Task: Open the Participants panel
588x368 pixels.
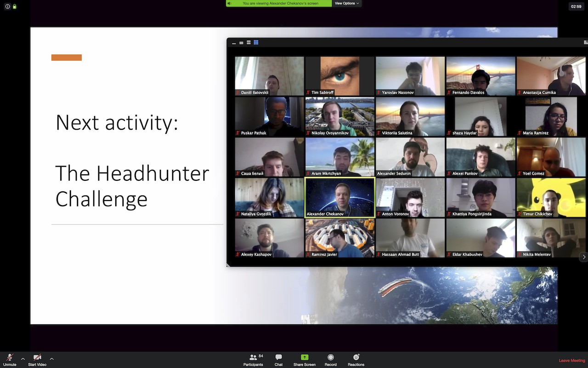Action: [x=253, y=360]
